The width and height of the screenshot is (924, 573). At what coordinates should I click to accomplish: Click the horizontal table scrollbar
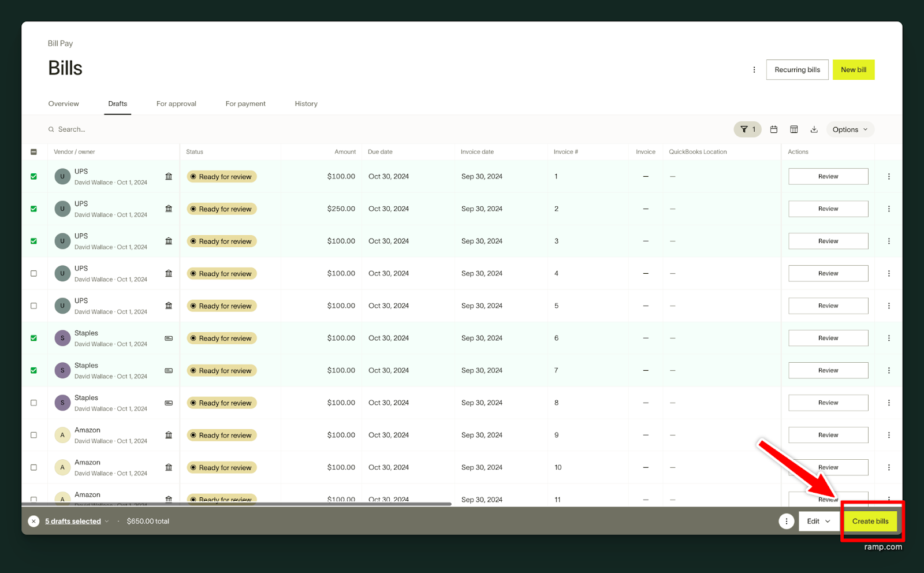click(237, 504)
